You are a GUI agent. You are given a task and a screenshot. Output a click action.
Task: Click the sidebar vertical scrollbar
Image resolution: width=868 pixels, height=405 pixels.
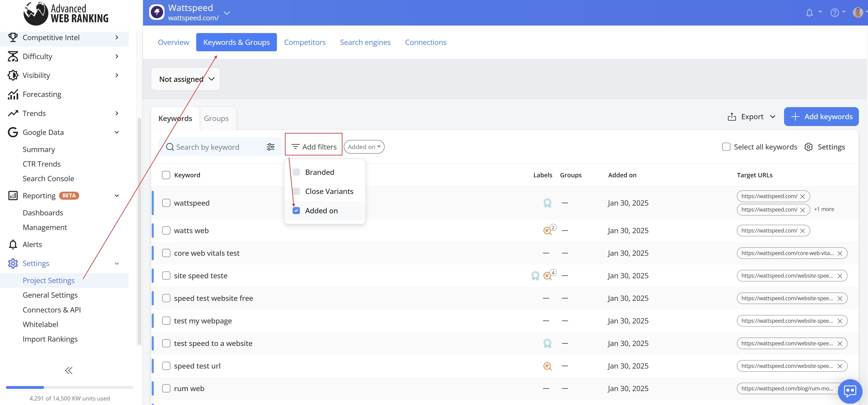pyautogui.click(x=139, y=232)
